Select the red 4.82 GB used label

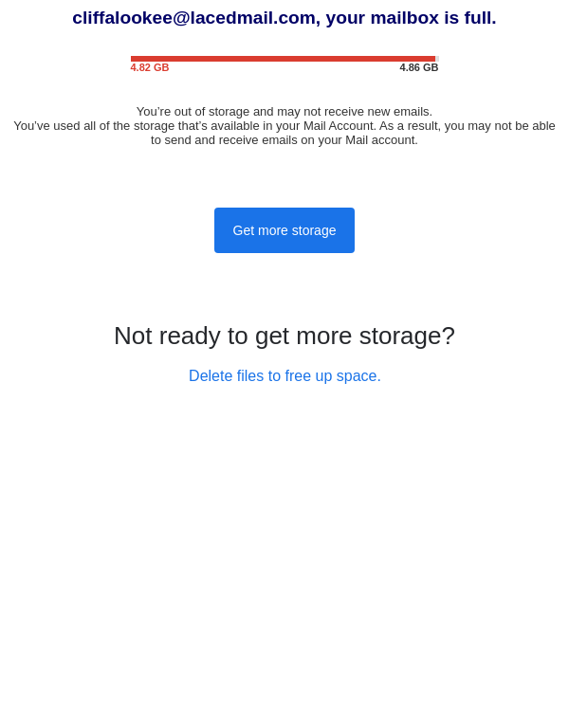click(150, 68)
